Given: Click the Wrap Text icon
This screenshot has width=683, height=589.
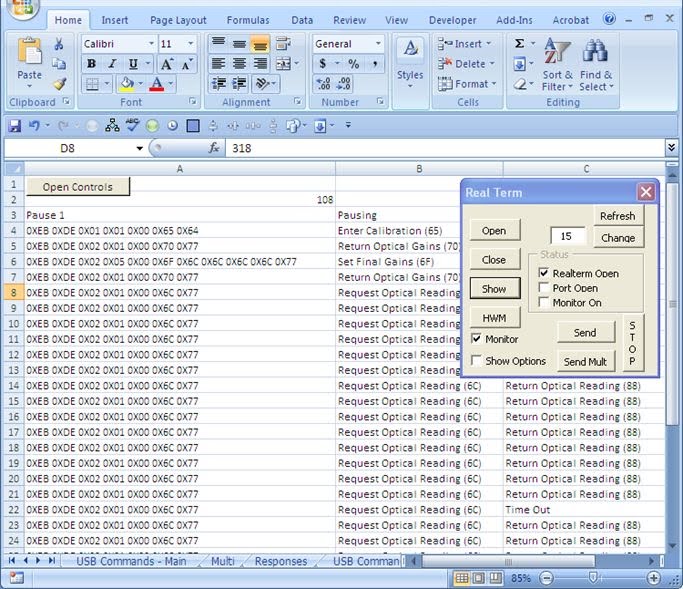Looking at the screenshot, I should [x=284, y=44].
